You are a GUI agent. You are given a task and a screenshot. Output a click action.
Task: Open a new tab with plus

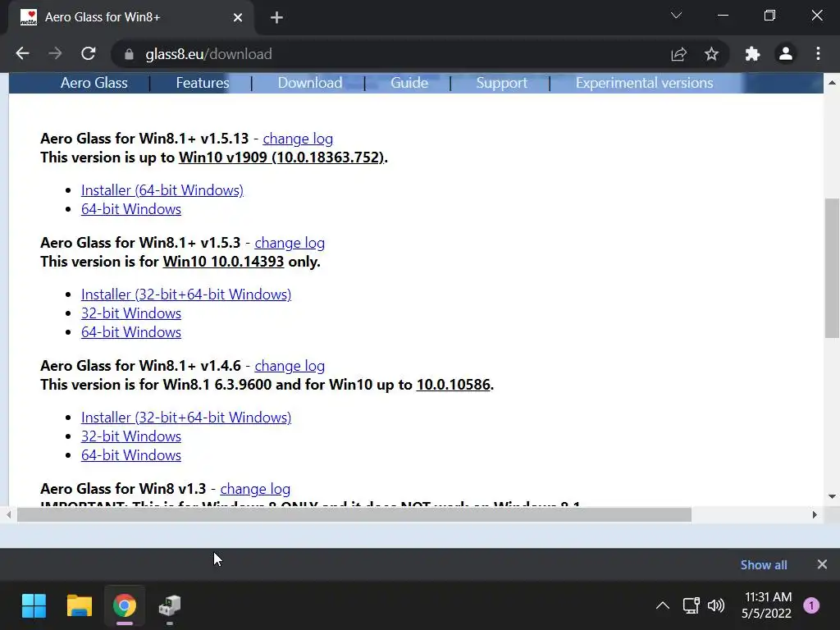coord(276,18)
